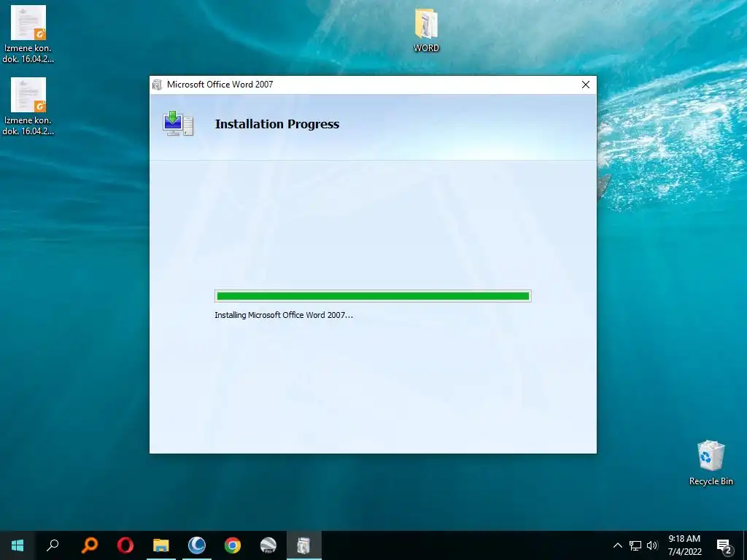Select the top 'Izmene kon. dok.' desktop document
Viewport: 747px width, 560px height.
tap(28, 34)
